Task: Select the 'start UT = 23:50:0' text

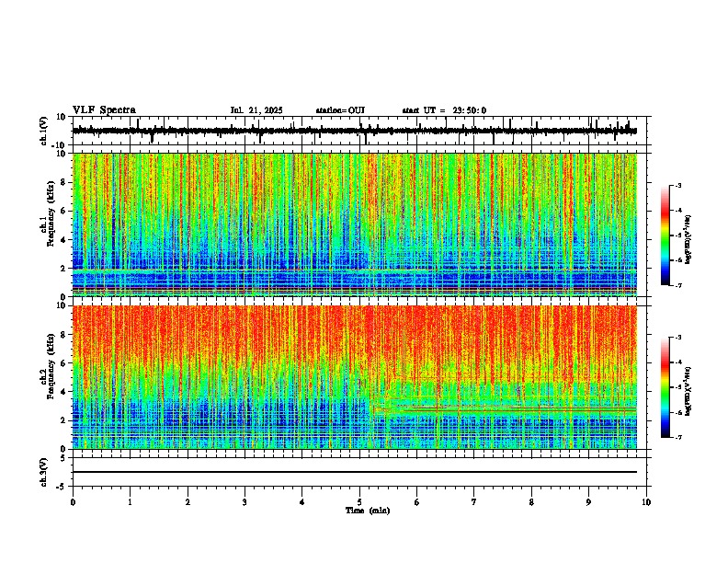Action: tap(444, 110)
